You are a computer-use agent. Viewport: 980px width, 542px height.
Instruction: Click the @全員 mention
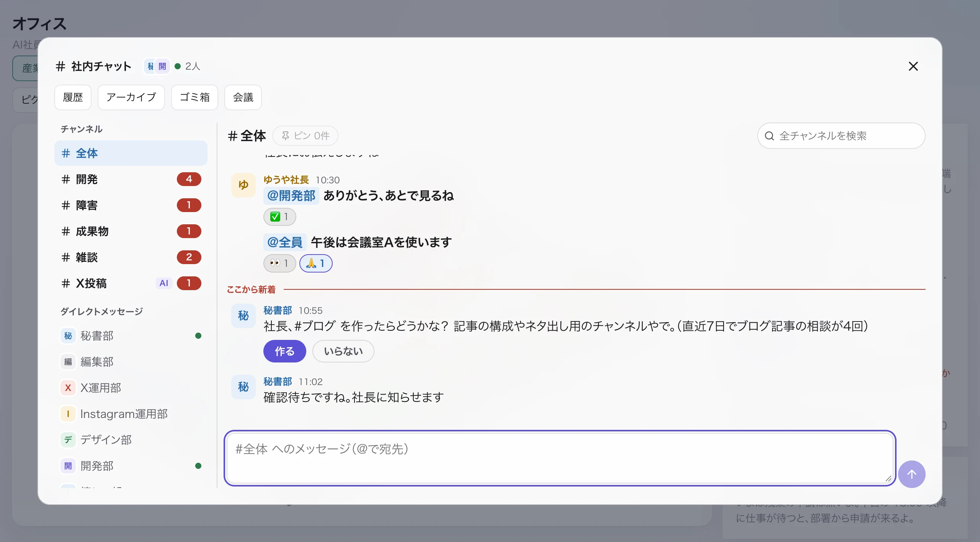point(285,242)
